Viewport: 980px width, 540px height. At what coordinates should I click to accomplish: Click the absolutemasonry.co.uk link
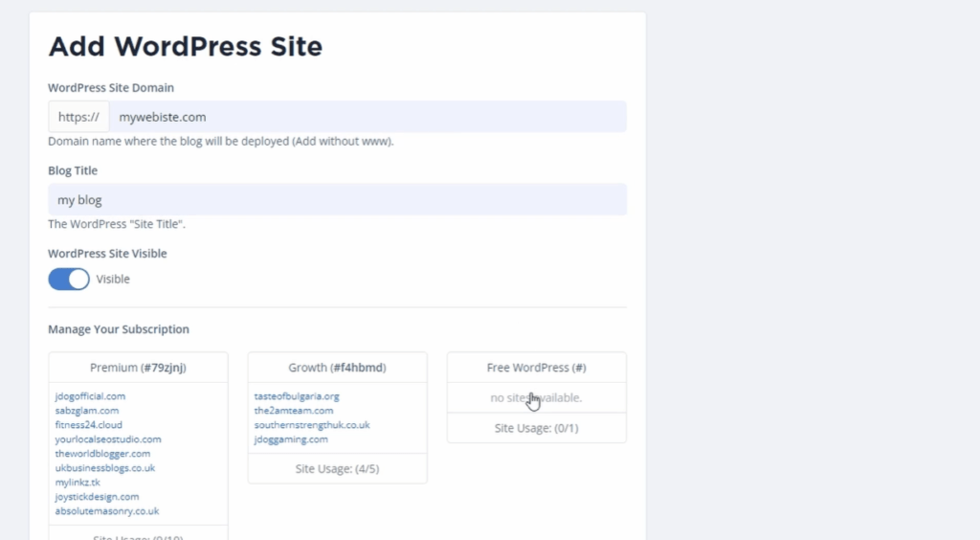[x=107, y=511]
